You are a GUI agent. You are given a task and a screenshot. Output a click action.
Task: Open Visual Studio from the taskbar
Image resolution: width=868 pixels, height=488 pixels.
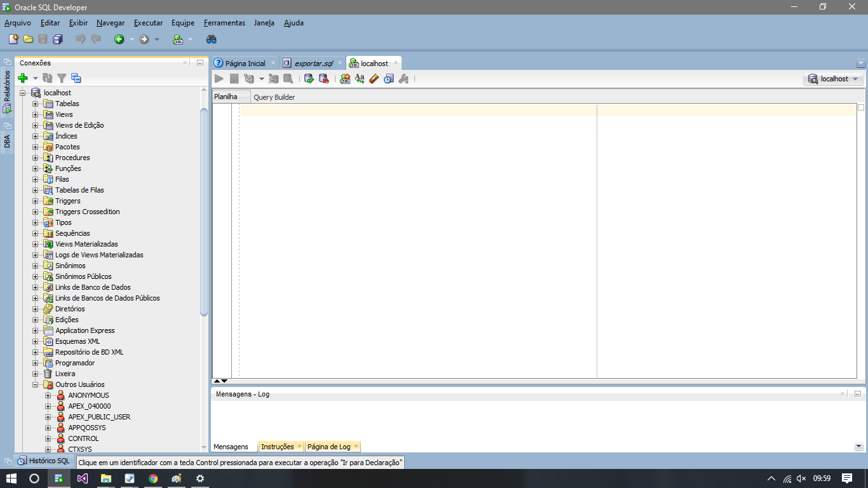[x=82, y=478]
